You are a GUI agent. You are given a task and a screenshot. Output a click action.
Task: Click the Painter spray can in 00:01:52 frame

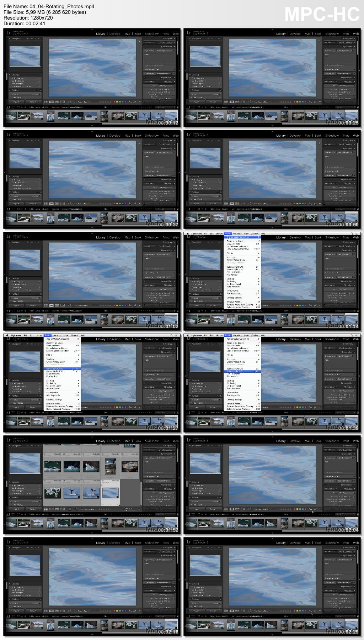point(70,509)
